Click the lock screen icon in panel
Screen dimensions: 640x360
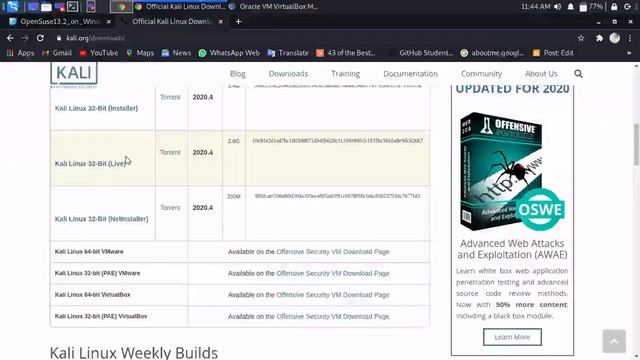[x=614, y=7]
